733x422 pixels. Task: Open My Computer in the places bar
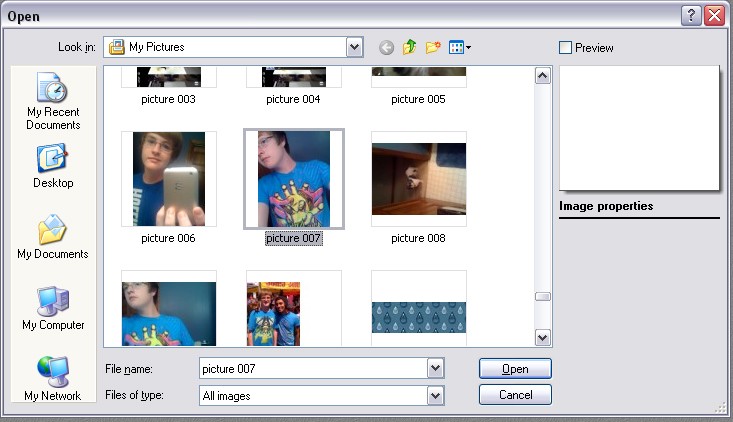click(53, 308)
